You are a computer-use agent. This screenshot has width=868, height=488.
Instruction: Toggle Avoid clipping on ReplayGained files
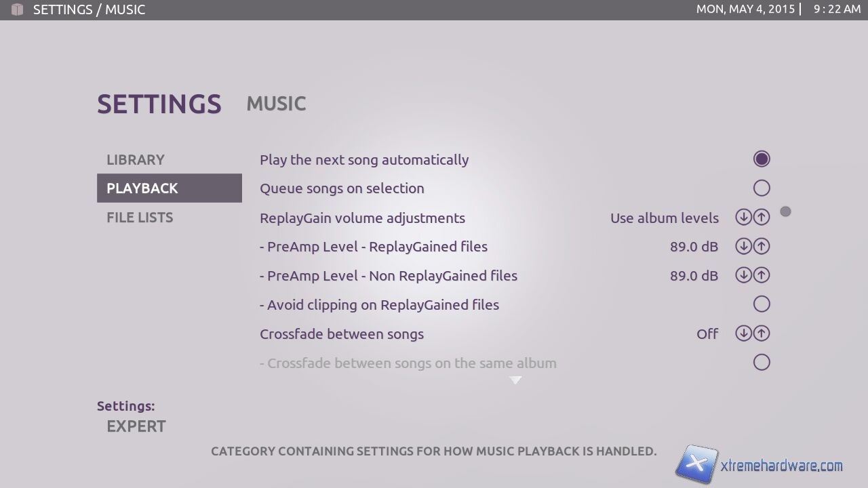pos(762,304)
